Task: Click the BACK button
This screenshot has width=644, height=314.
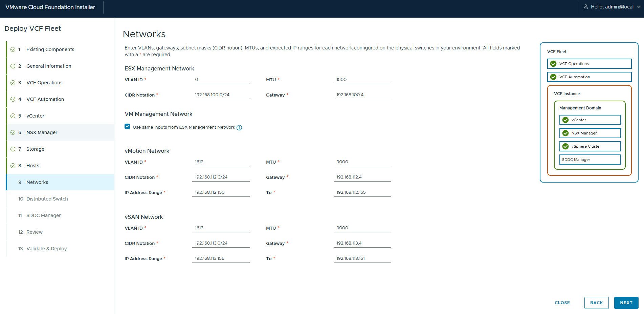Action: [x=596, y=303]
